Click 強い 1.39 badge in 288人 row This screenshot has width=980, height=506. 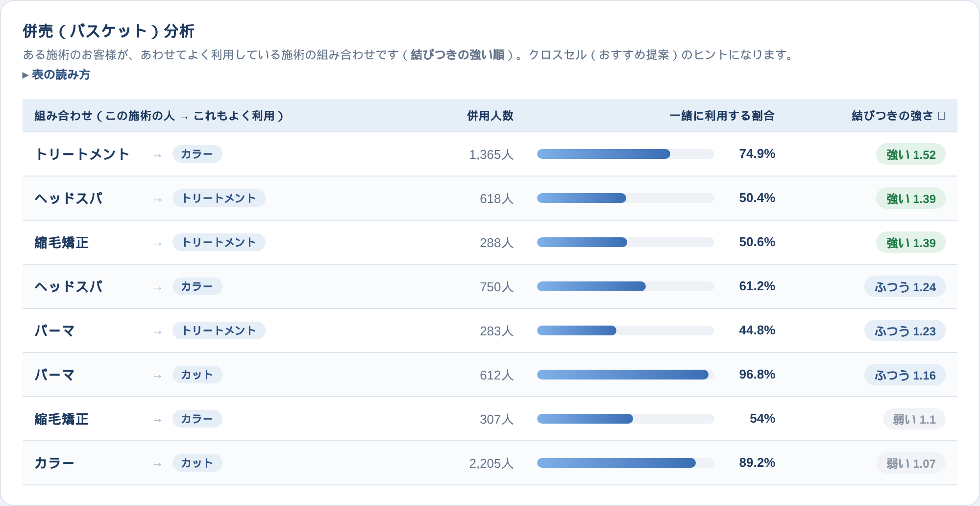pos(910,243)
